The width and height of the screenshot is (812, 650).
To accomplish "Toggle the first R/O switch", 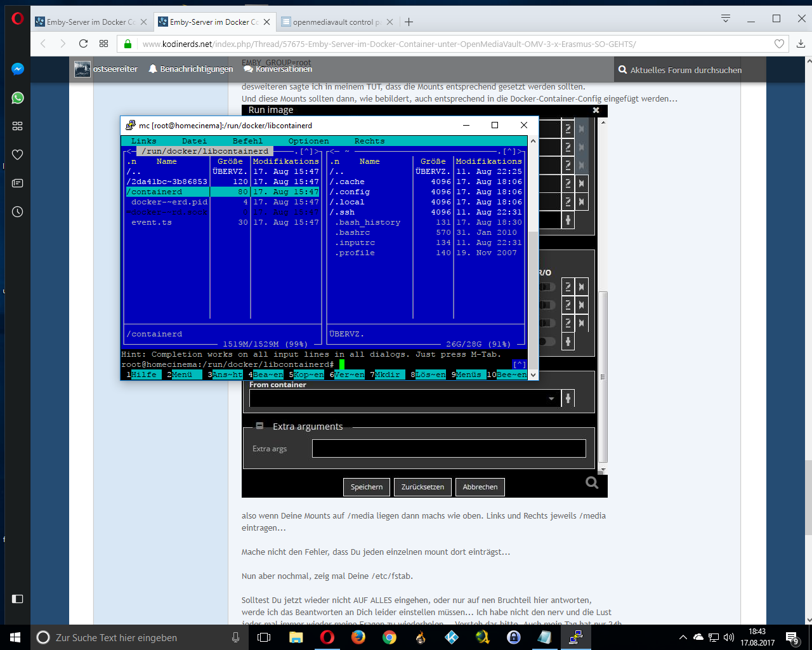I will click(547, 287).
